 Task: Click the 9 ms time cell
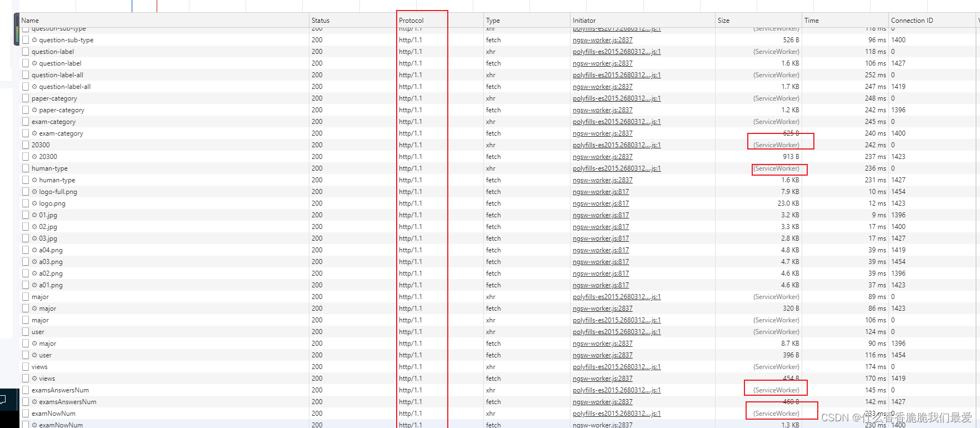click(879, 215)
